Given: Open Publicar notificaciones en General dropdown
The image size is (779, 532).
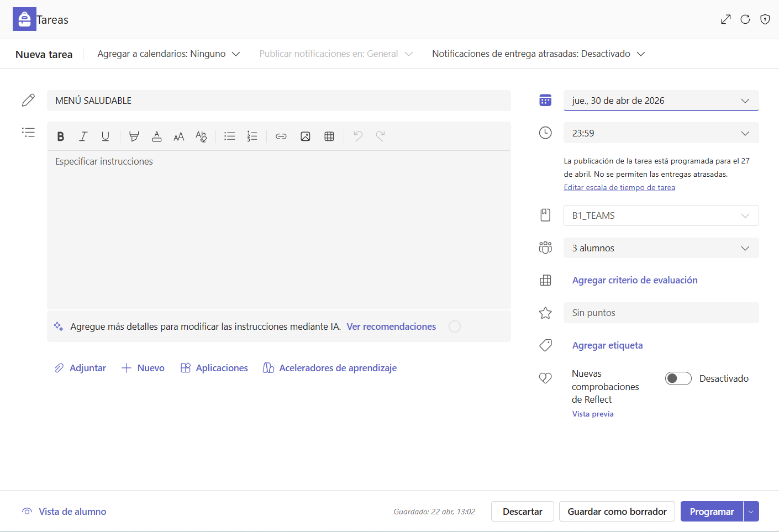Looking at the screenshot, I should 336,54.
